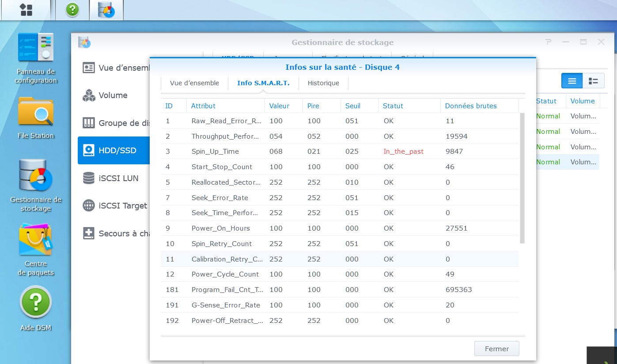
Task: Click the Aide DSM taskbar help icon
Action: pyautogui.click(x=72, y=10)
